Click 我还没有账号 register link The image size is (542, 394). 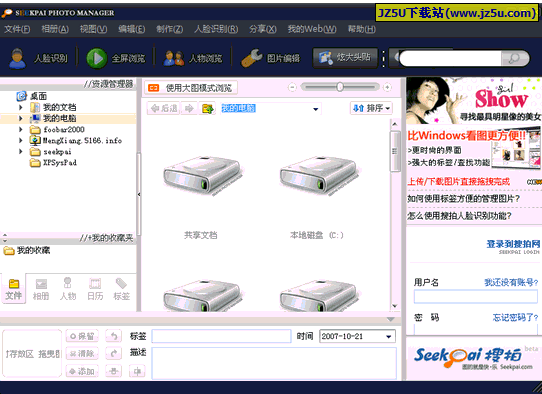(511, 282)
